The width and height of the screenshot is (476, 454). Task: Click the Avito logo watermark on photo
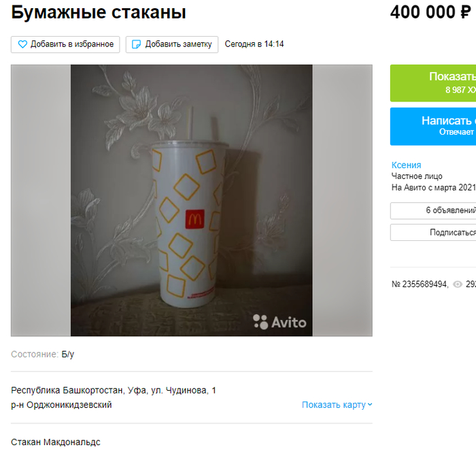[279, 322]
